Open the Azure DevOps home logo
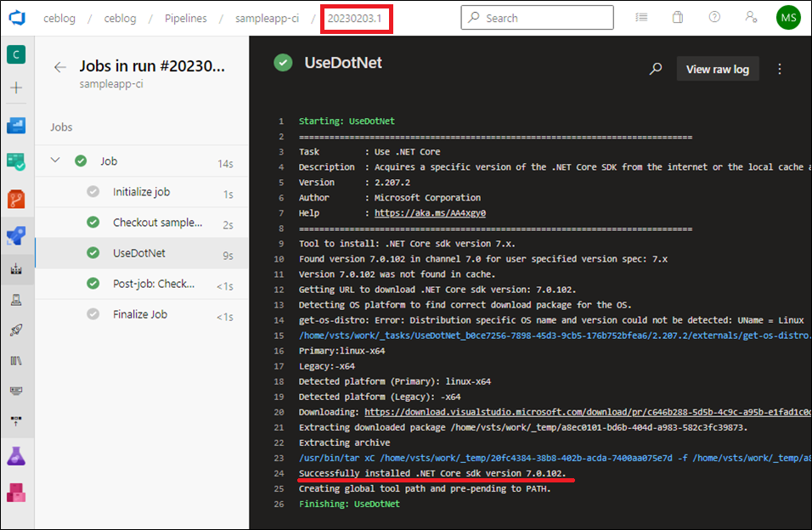812x530 pixels. pyautogui.click(x=17, y=18)
